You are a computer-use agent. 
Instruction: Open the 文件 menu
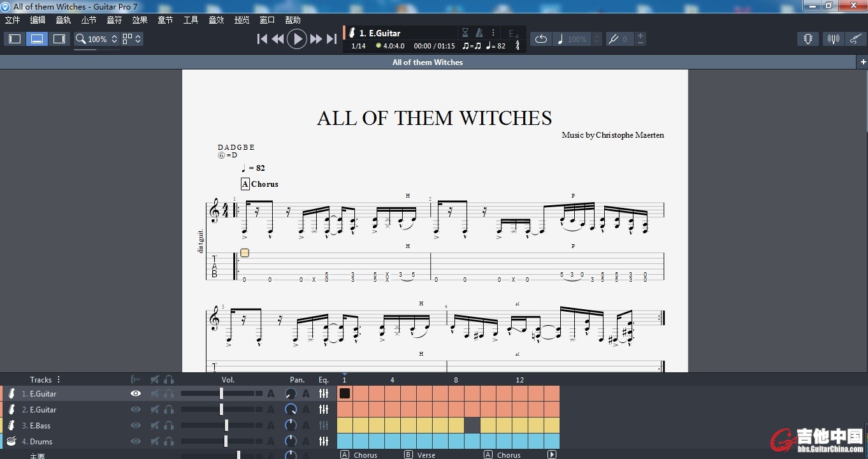tap(13, 20)
